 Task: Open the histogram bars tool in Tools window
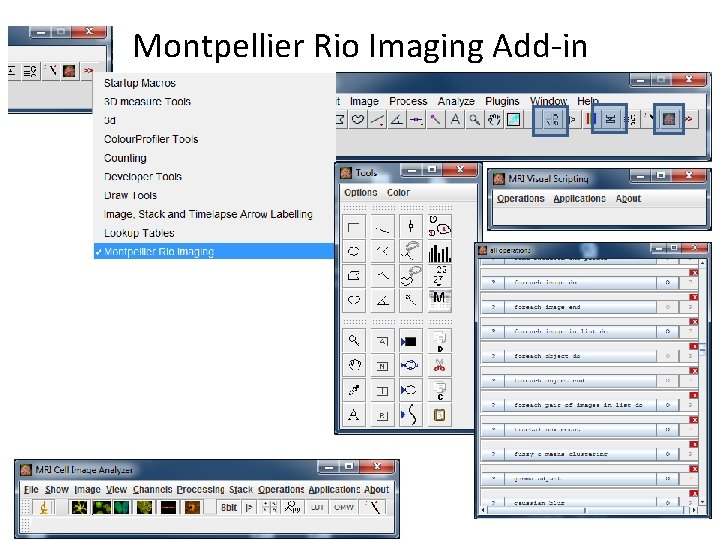439,251
